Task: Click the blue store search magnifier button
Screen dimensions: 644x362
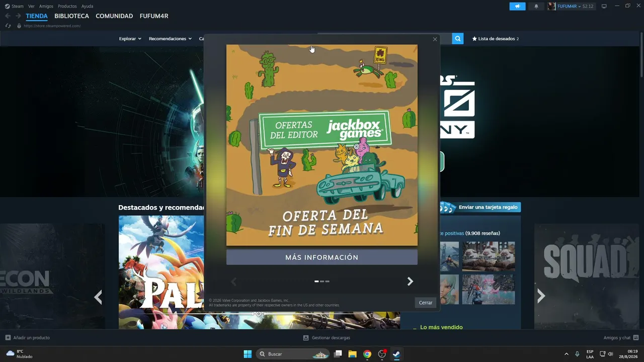Action: click(x=457, y=38)
